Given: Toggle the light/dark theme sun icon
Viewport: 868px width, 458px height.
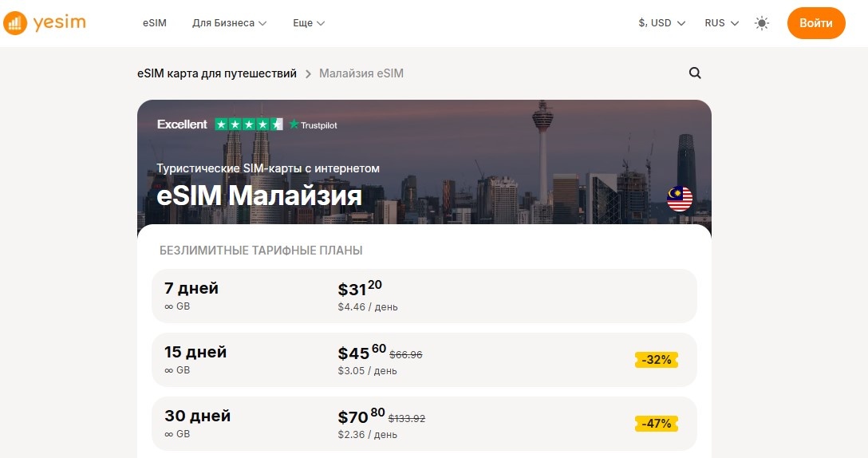Looking at the screenshot, I should tap(762, 23).
